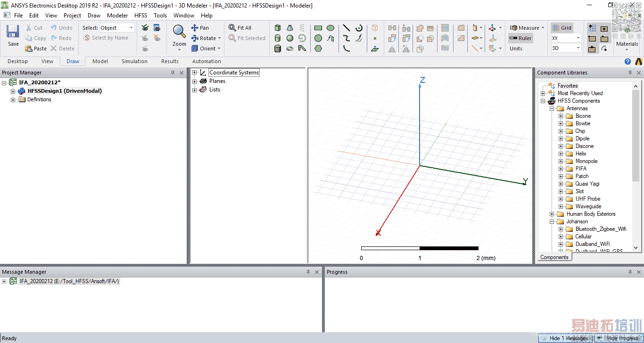Select the Components tab at panel bottom
Viewport: 644px width, 343px height.
pyautogui.click(x=554, y=257)
